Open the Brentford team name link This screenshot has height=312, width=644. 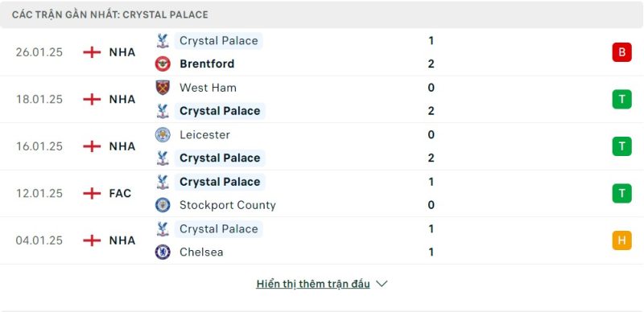click(x=207, y=64)
